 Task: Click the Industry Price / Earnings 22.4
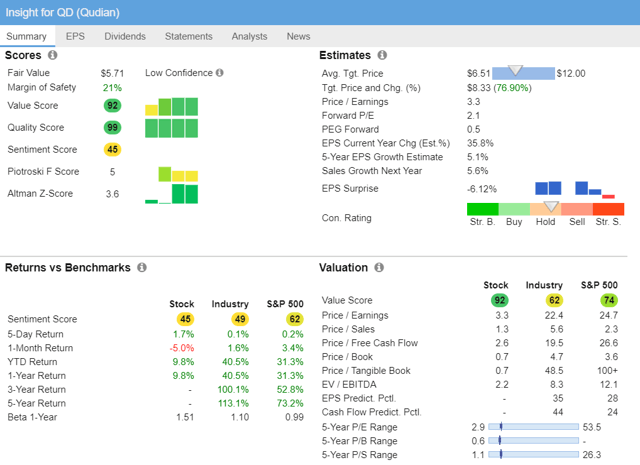(x=554, y=316)
